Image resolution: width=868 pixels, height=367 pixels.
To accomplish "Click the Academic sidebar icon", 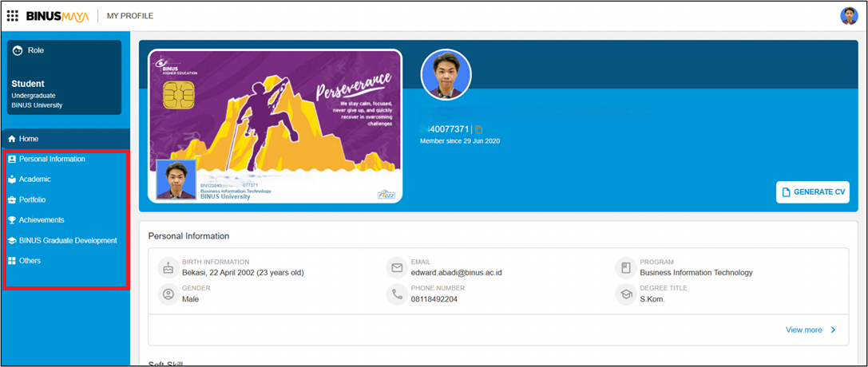I will (x=12, y=180).
